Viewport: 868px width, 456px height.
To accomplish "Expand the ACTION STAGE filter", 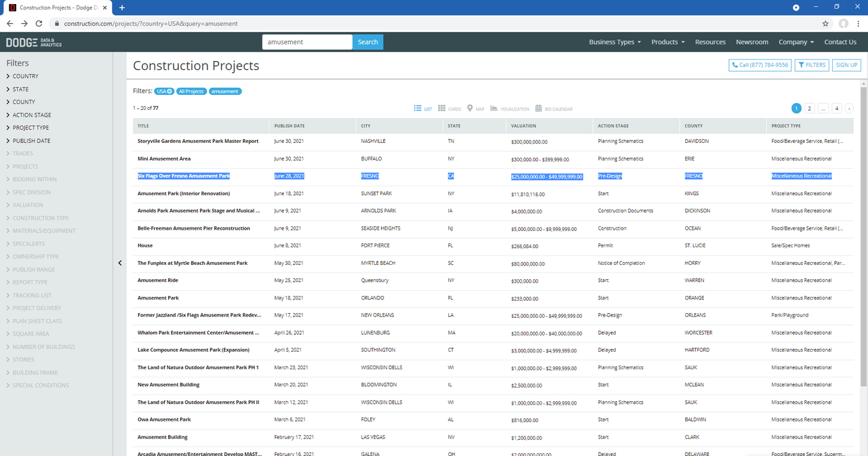I will (x=31, y=115).
